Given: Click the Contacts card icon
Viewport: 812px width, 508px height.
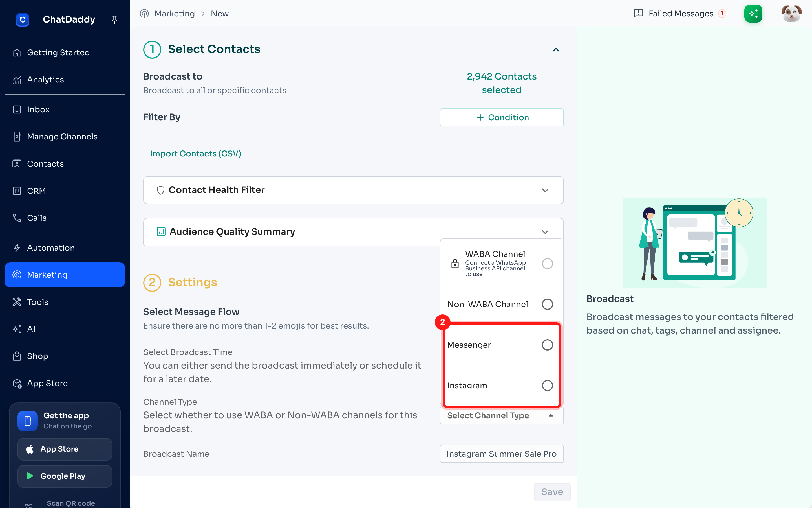Looking at the screenshot, I should [17, 164].
